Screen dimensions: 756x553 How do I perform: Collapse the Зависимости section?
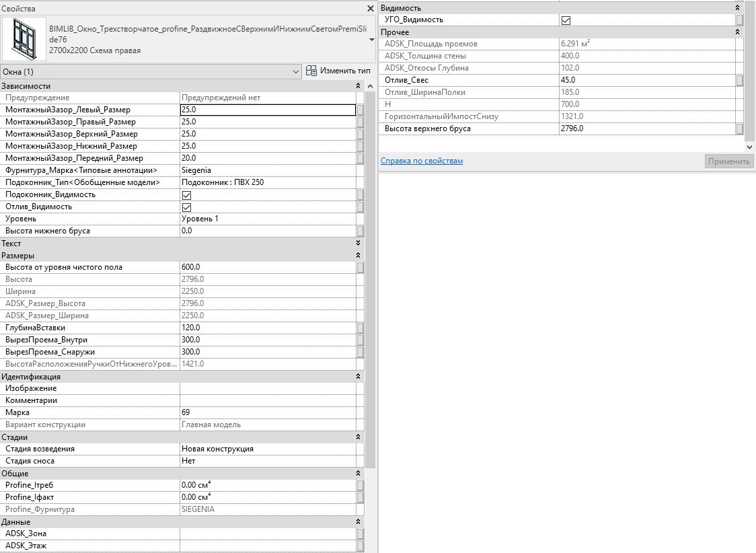(358, 86)
